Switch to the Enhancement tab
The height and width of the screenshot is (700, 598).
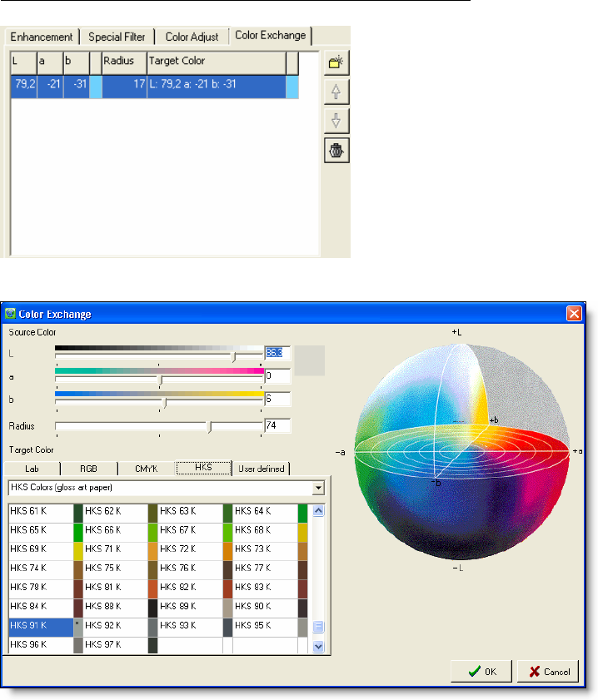point(42,37)
